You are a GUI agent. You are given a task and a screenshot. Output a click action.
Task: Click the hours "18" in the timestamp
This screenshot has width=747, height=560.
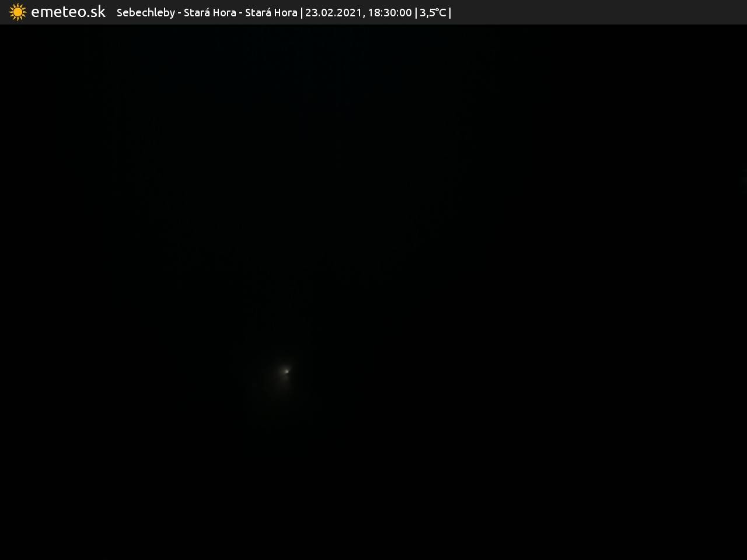pos(373,13)
